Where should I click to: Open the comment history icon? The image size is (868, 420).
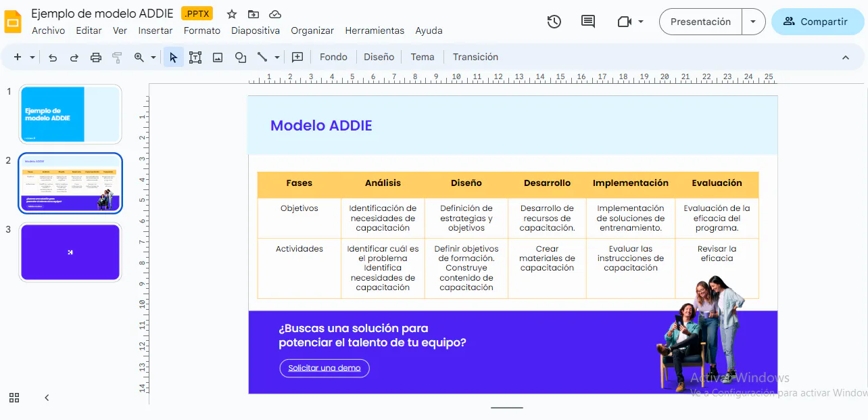[587, 21]
